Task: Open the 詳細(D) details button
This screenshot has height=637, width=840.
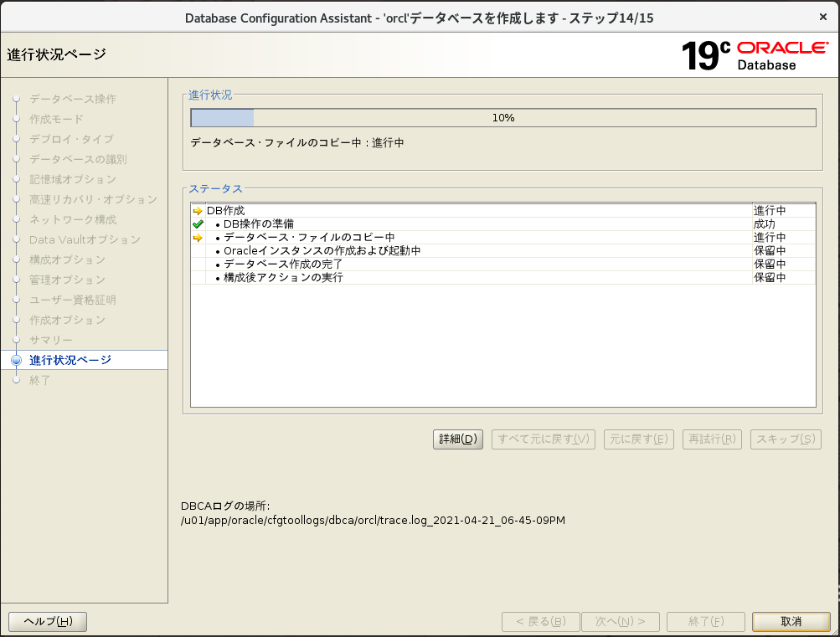Action: tap(457, 439)
